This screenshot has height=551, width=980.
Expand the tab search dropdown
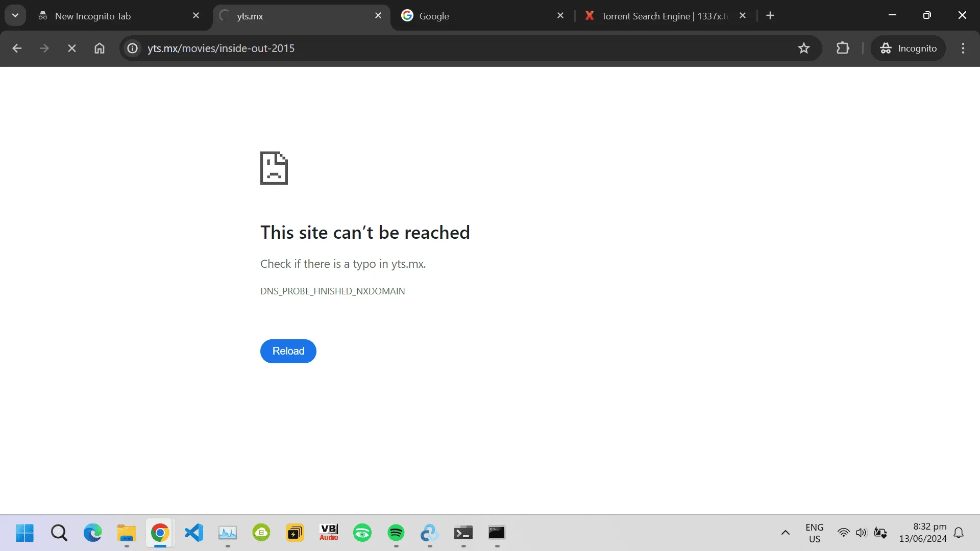coord(15,15)
